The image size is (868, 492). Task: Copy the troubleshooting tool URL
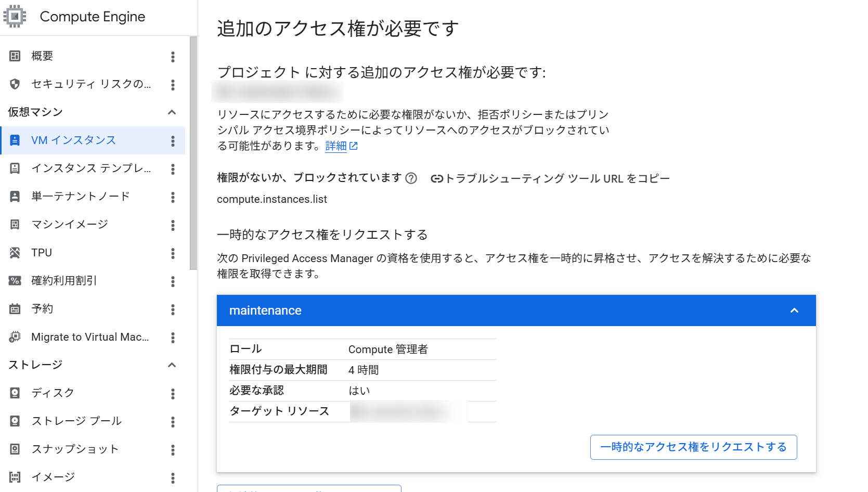(x=551, y=178)
